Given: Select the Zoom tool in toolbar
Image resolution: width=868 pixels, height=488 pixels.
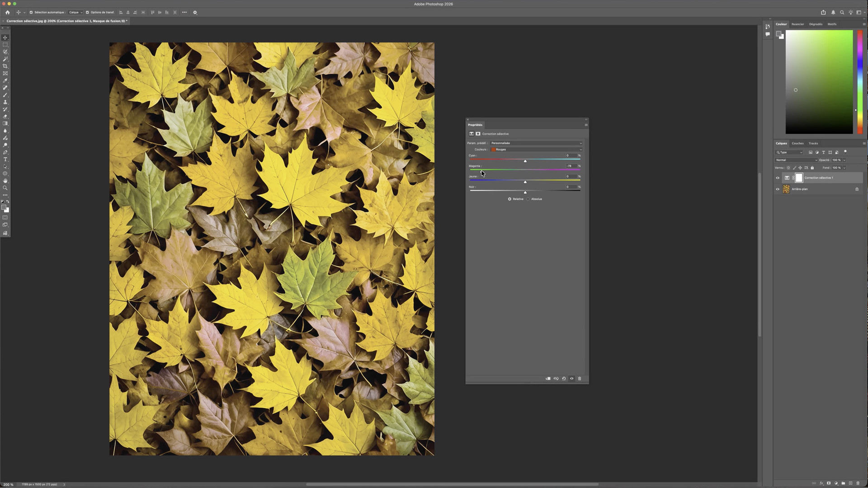Looking at the screenshot, I should point(5,188).
